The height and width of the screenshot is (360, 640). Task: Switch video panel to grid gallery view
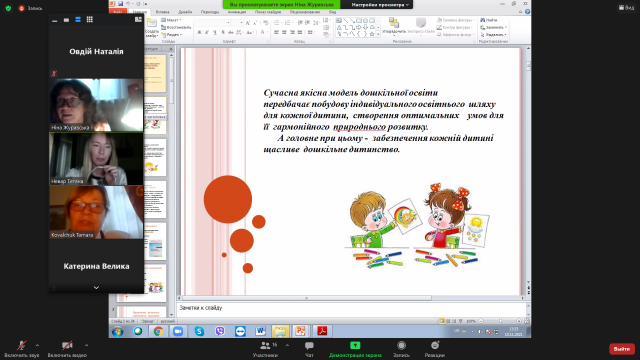(x=89, y=19)
